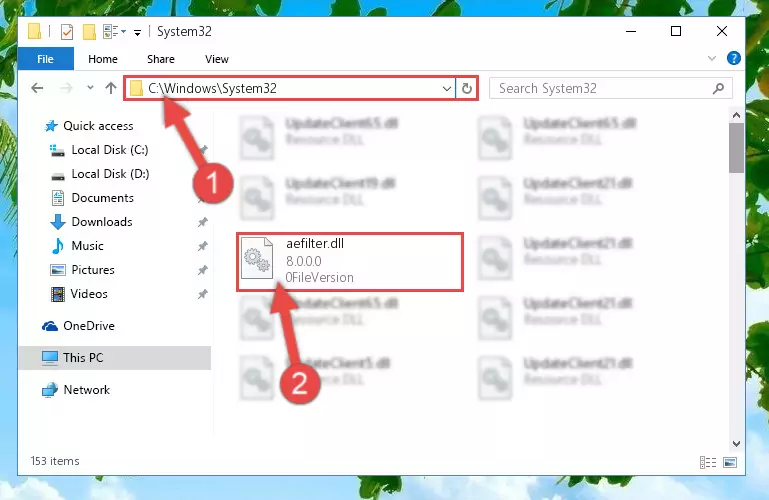Open Help with the question mark icon
Image resolution: width=769 pixels, height=500 pixels.
pyautogui.click(x=734, y=58)
